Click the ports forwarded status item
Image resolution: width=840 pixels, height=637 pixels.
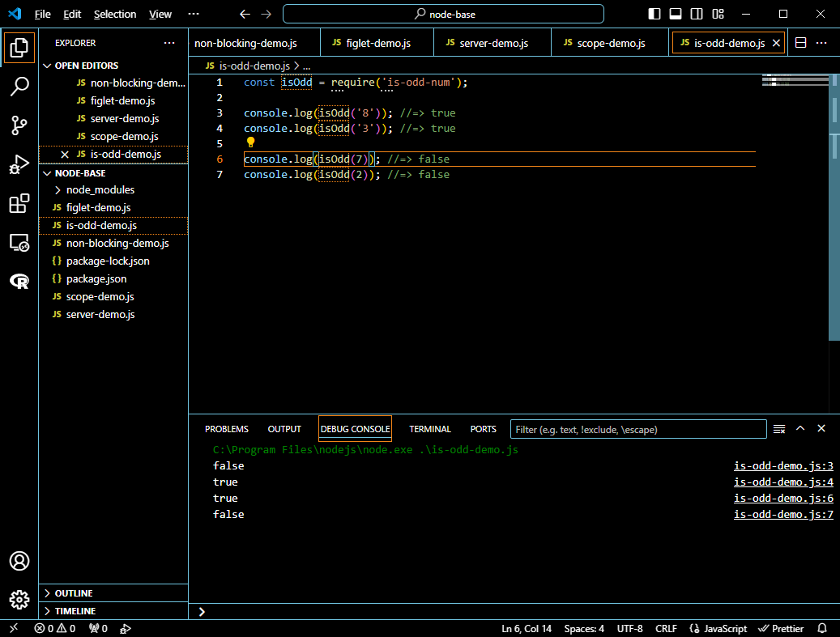99,628
